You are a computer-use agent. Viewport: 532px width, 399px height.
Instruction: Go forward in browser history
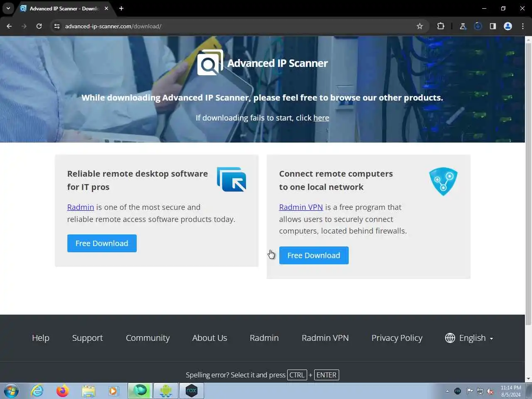(x=24, y=26)
